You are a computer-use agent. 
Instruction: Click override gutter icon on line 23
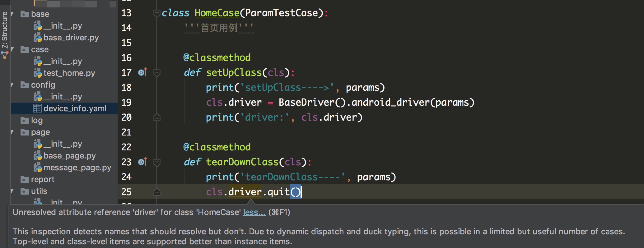point(142,162)
